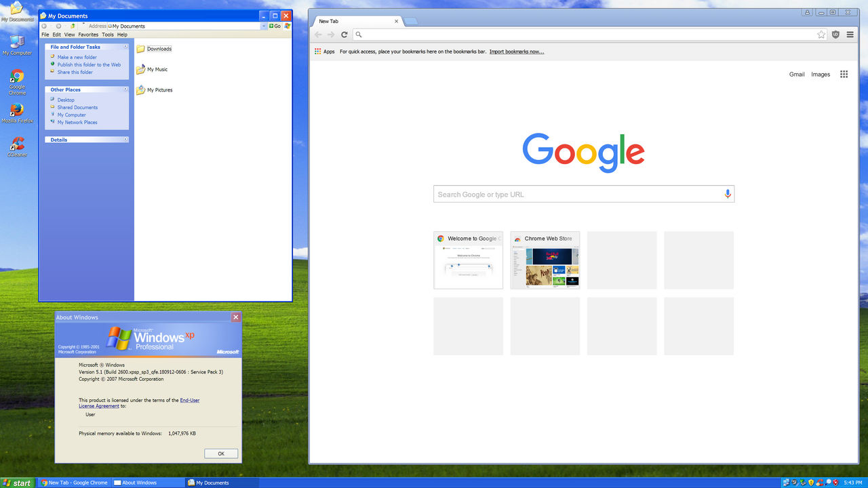Open Chrome Web Store thumbnail
The height and width of the screenshot is (488, 868).
(545, 260)
